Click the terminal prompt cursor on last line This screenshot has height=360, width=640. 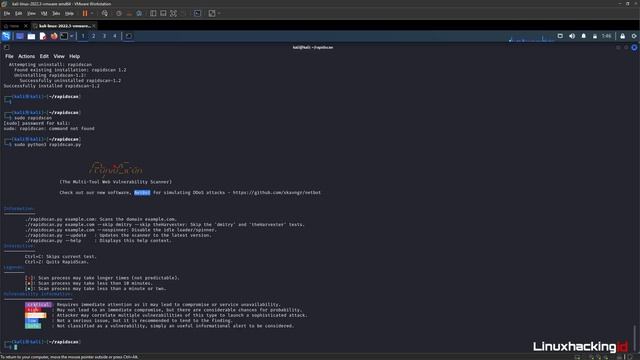point(16,347)
